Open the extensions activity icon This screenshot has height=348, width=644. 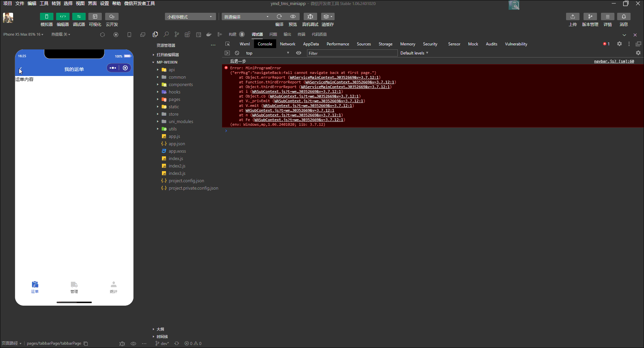(x=187, y=34)
